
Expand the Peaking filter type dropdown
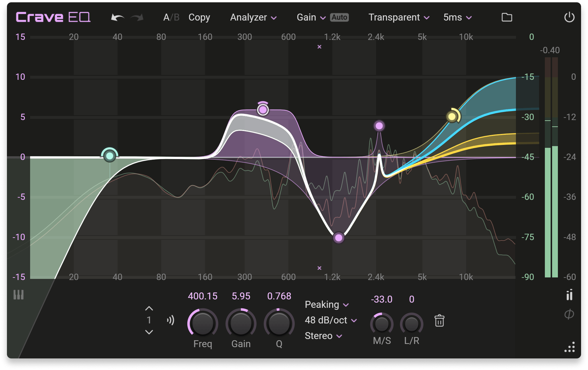pyautogui.click(x=327, y=305)
